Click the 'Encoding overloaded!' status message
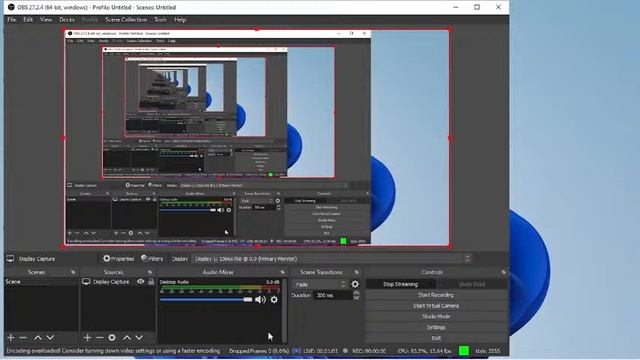 [113, 351]
